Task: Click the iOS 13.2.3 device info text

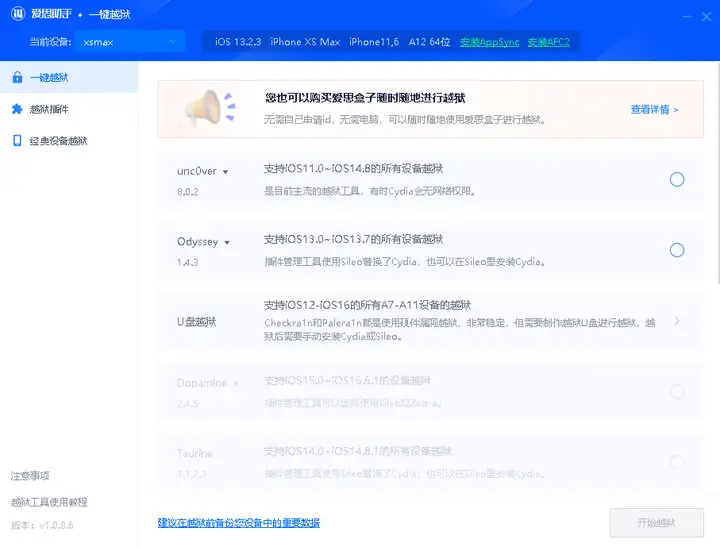Action: (x=238, y=42)
